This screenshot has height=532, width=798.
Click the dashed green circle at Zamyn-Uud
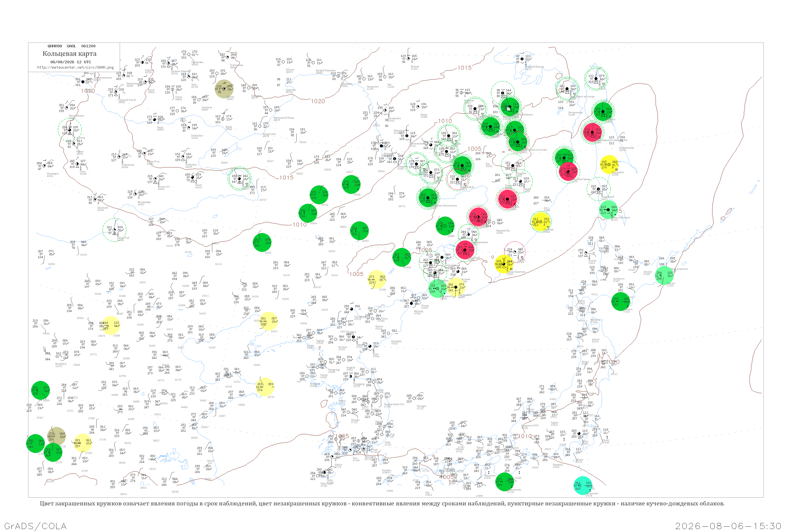pyautogui.click(x=114, y=230)
